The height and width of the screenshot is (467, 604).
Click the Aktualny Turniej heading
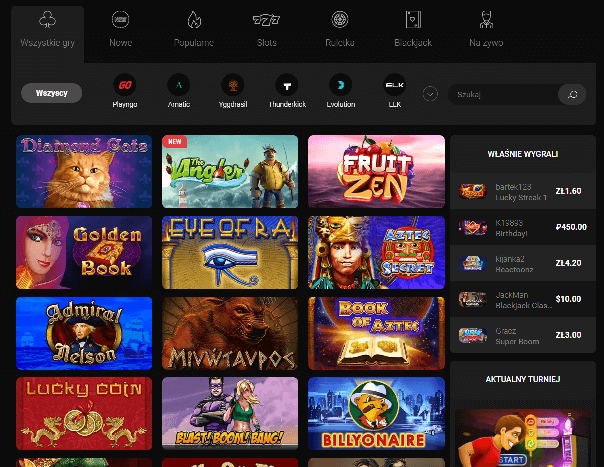coord(523,379)
